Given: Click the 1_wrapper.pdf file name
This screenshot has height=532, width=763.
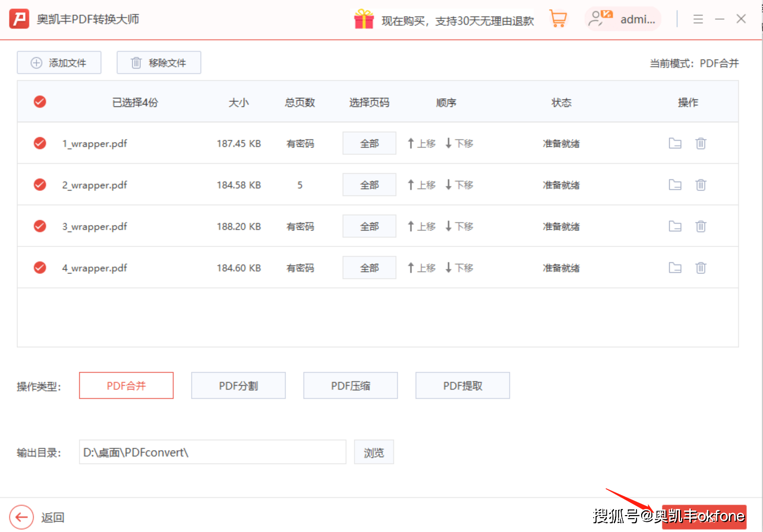Looking at the screenshot, I should [95, 144].
